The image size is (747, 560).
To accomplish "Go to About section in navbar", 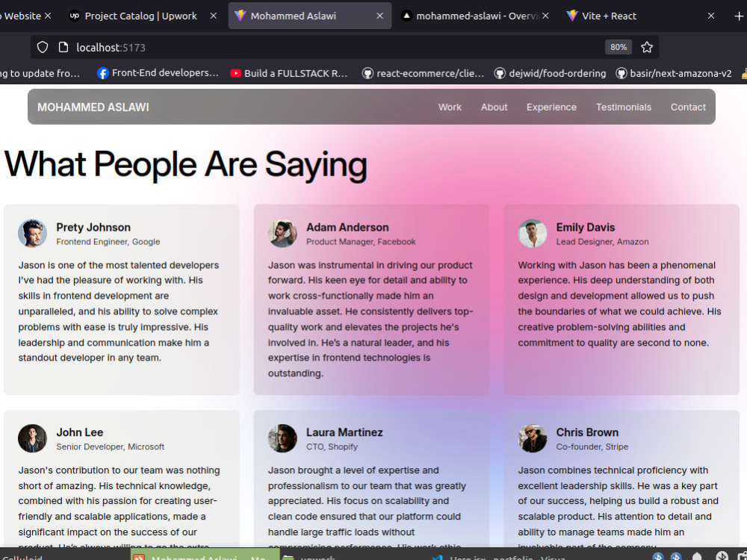I will coord(494,107).
